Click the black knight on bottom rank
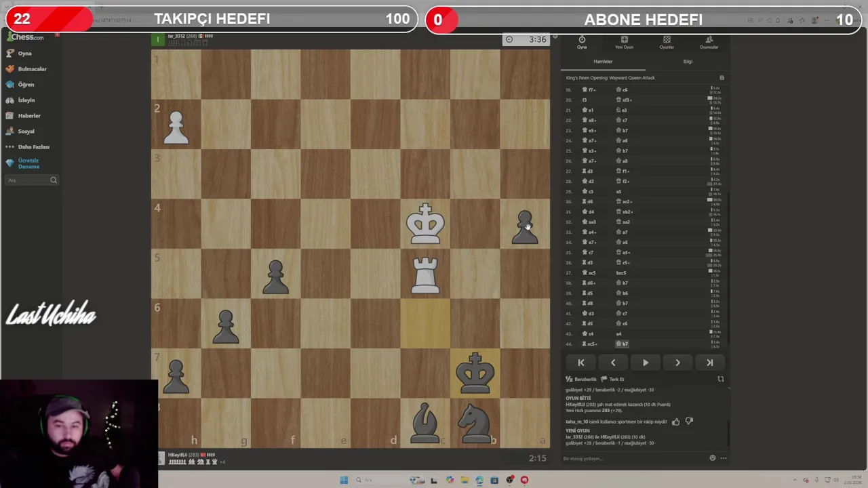 475,424
